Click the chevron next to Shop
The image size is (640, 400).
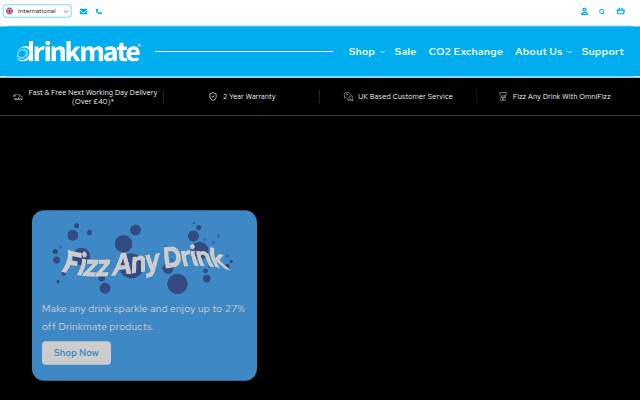(382, 52)
